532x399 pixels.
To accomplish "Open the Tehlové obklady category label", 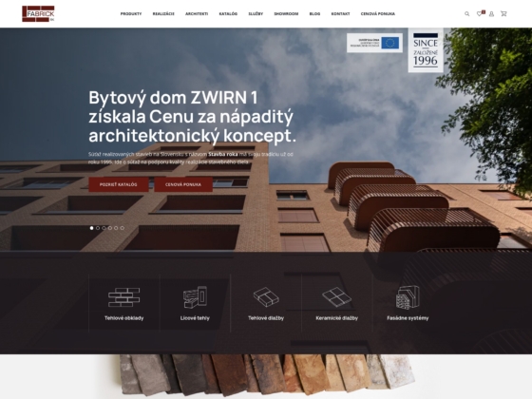I will [x=123, y=318].
